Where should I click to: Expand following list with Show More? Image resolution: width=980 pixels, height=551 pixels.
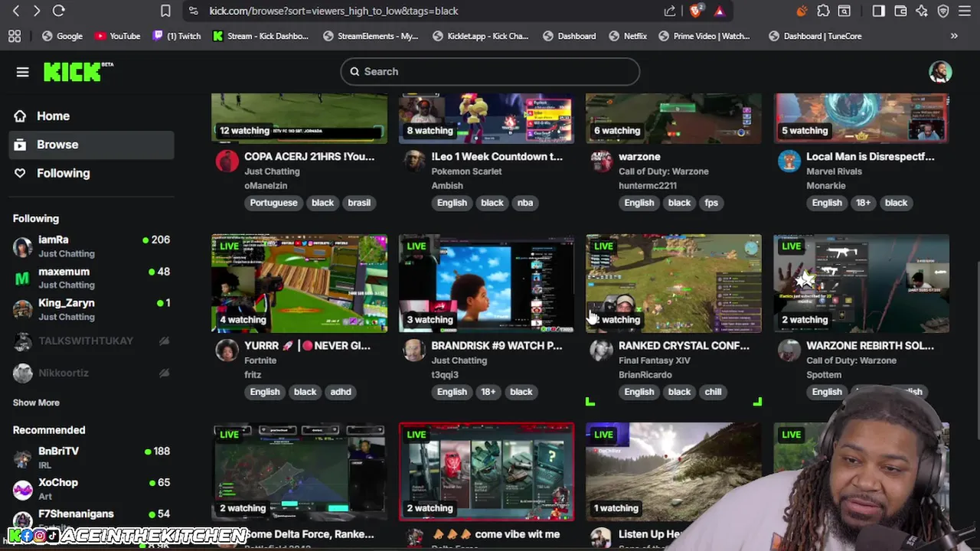(36, 403)
